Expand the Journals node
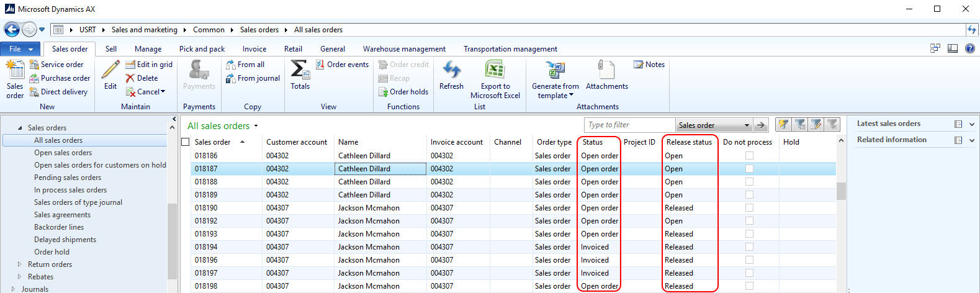 tap(13, 289)
